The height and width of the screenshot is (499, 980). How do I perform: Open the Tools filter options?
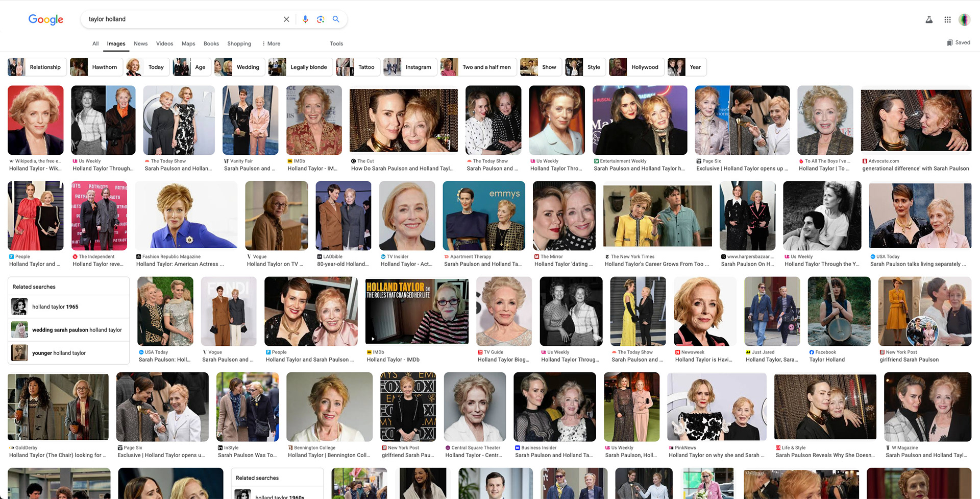336,43
